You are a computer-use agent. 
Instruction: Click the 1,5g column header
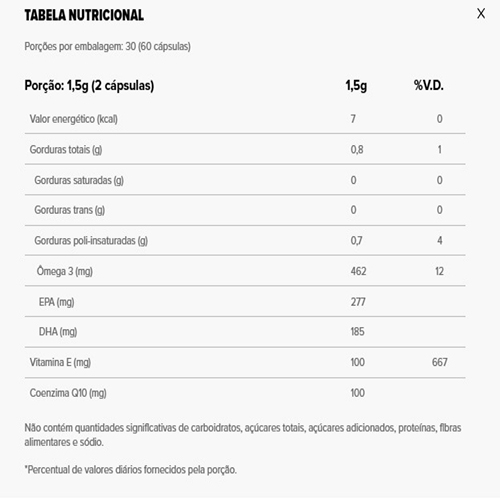(x=356, y=86)
